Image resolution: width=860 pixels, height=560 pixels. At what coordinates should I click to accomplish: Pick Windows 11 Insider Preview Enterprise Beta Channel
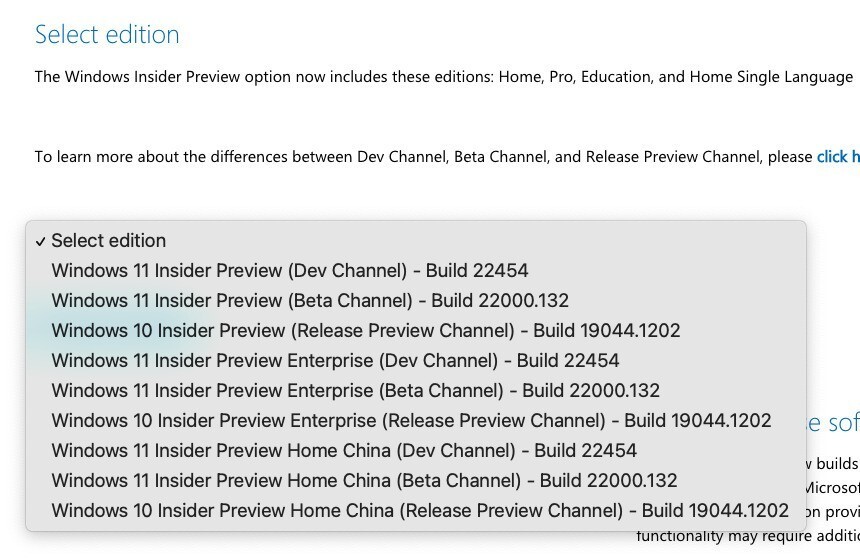(355, 391)
